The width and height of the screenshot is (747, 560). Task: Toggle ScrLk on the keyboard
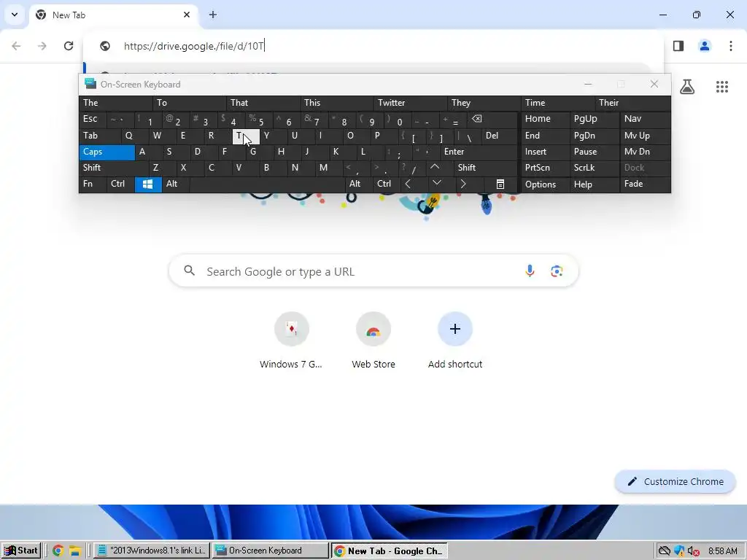click(595, 168)
